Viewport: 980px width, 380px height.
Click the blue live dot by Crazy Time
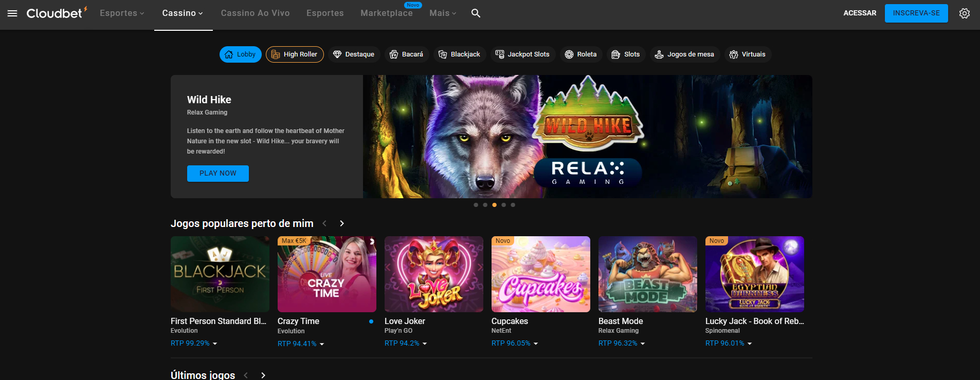pos(371,321)
